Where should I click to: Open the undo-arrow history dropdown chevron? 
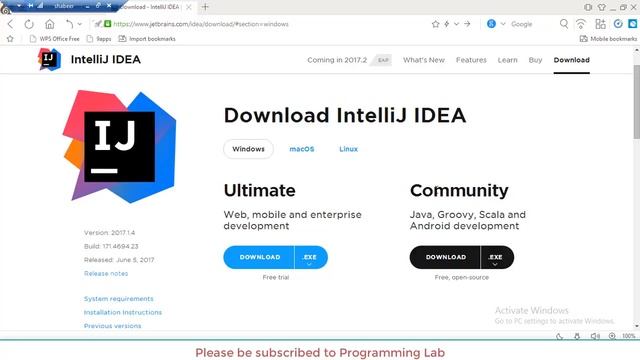tap(80, 24)
